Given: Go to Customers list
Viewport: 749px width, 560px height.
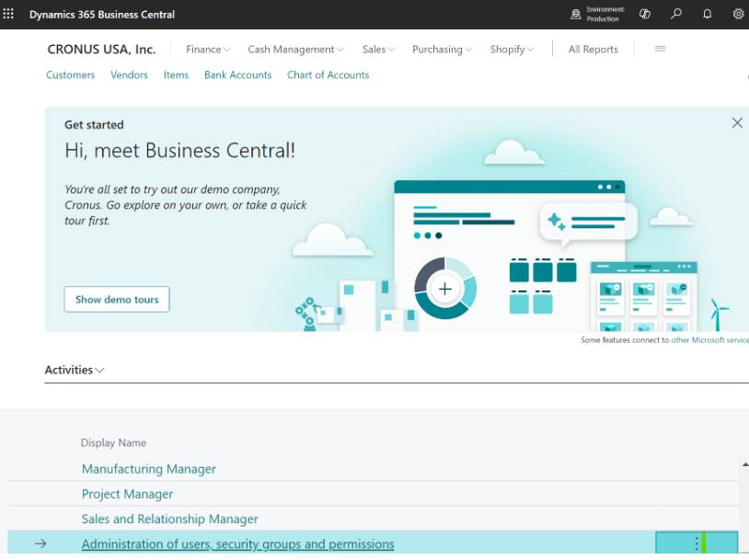Looking at the screenshot, I should point(70,75).
